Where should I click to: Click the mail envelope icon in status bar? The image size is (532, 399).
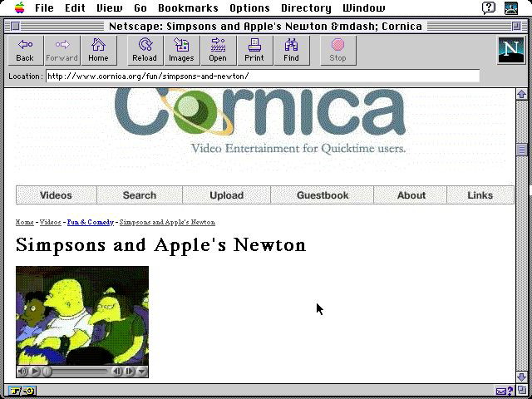pyautogui.click(x=503, y=391)
